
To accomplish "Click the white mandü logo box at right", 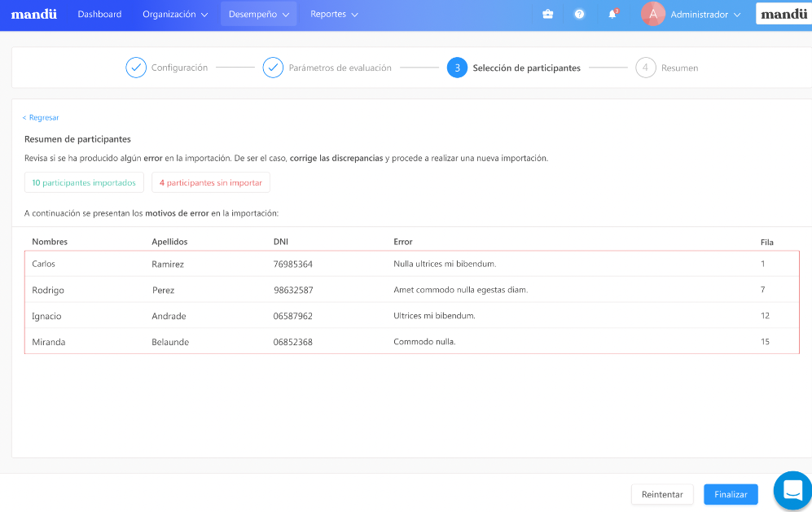I will click(x=784, y=14).
